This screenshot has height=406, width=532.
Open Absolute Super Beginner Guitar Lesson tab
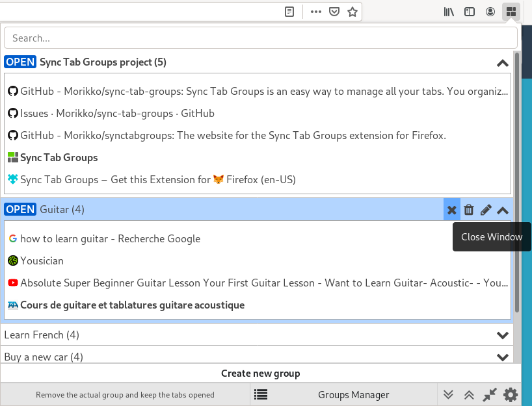tap(258, 283)
